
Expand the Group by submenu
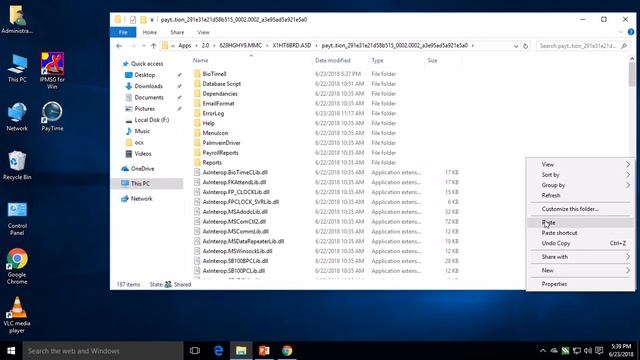(580, 185)
